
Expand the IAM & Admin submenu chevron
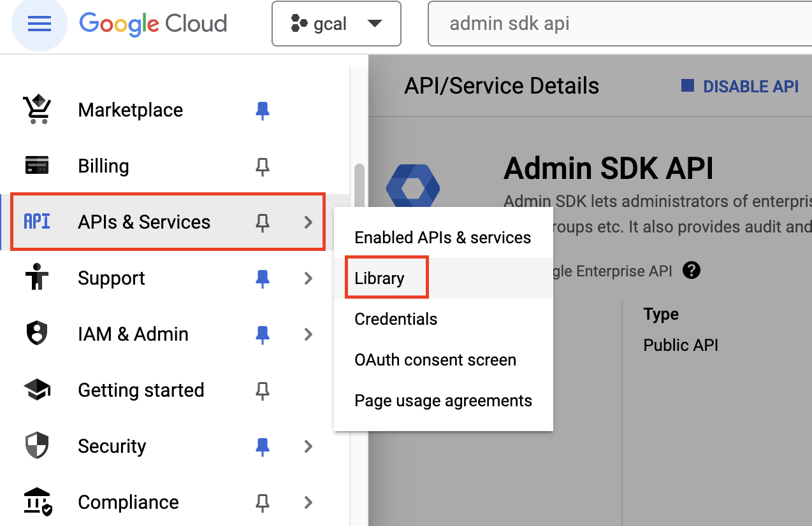[308, 334]
